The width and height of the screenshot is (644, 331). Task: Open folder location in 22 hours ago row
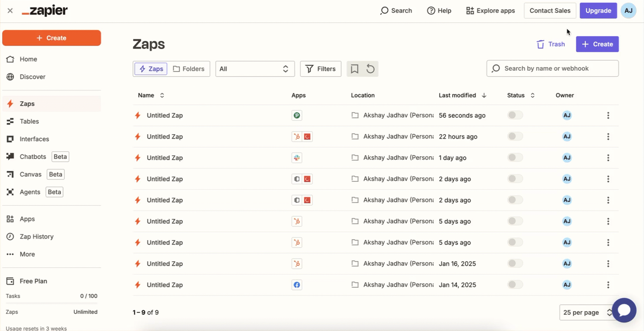[x=393, y=136]
